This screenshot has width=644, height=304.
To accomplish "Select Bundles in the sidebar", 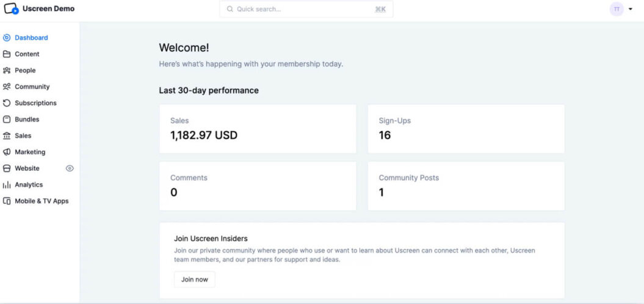I will coord(27,120).
